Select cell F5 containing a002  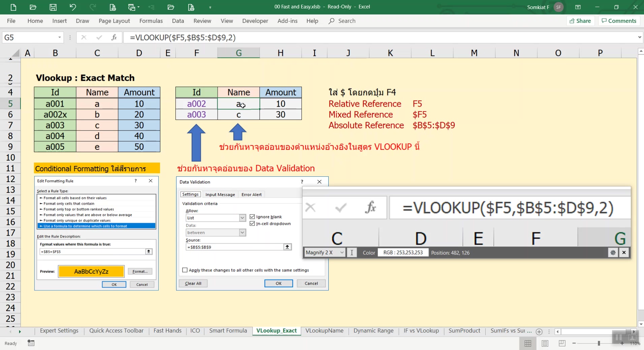(196, 104)
